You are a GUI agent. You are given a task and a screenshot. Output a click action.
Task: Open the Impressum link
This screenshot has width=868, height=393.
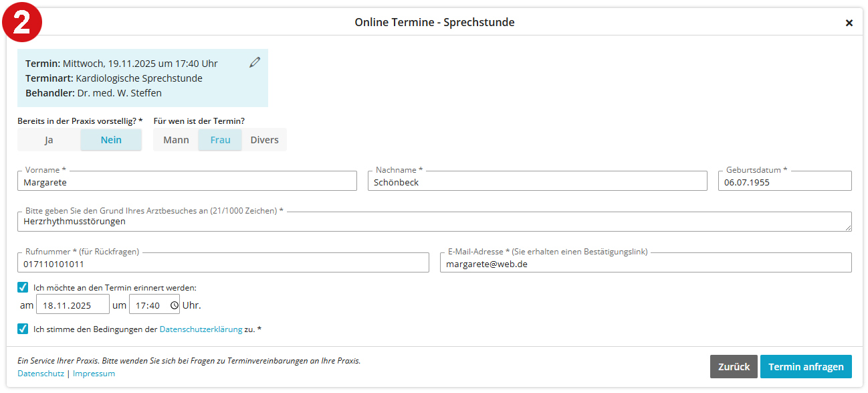tap(93, 373)
